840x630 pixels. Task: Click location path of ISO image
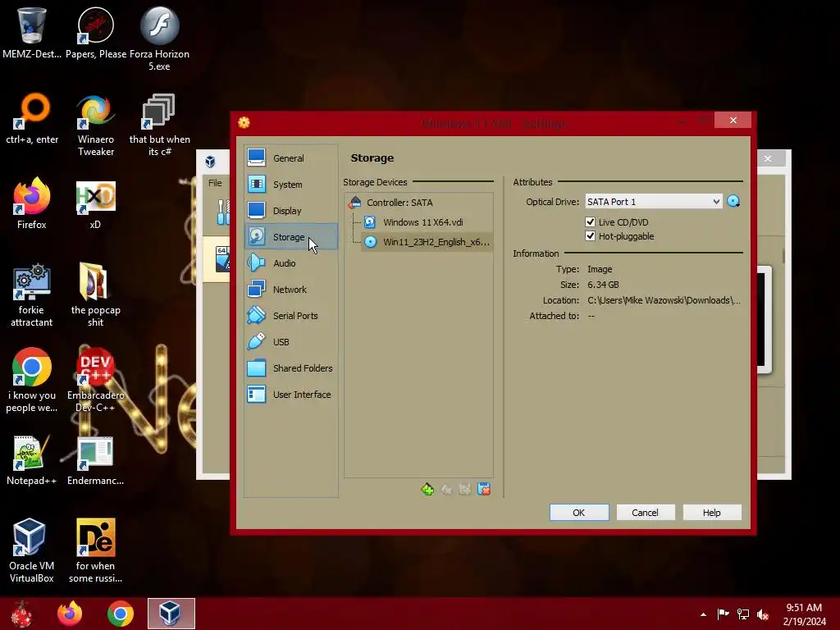(664, 300)
